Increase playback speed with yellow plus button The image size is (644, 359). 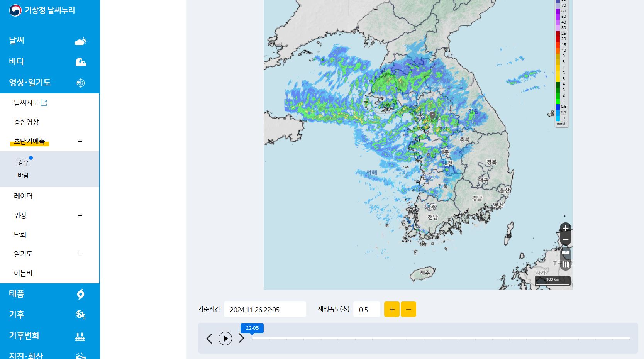[391, 309]
